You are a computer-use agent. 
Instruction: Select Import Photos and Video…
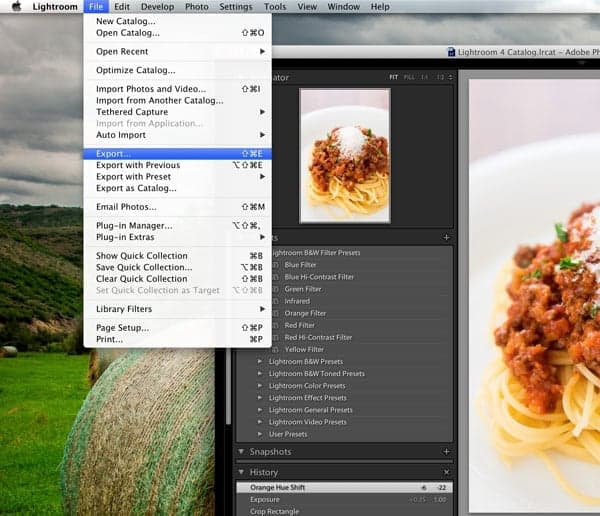click(178, 89)
